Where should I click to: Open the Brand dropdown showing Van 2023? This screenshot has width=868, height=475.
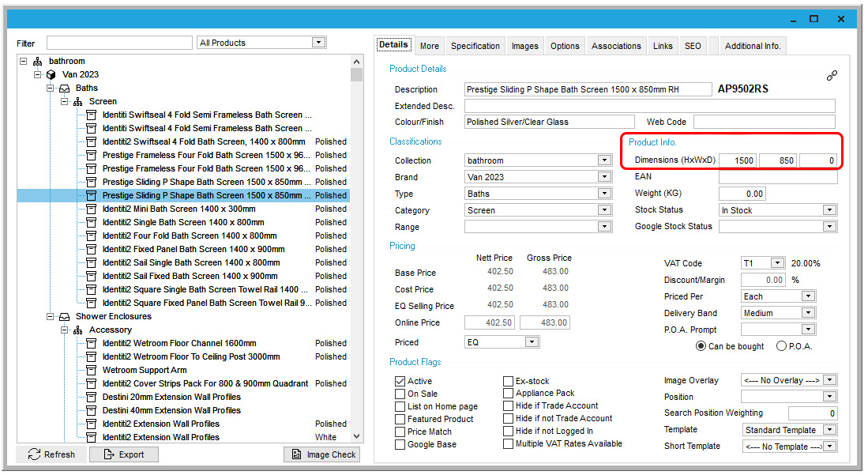(x=604, y=177)
